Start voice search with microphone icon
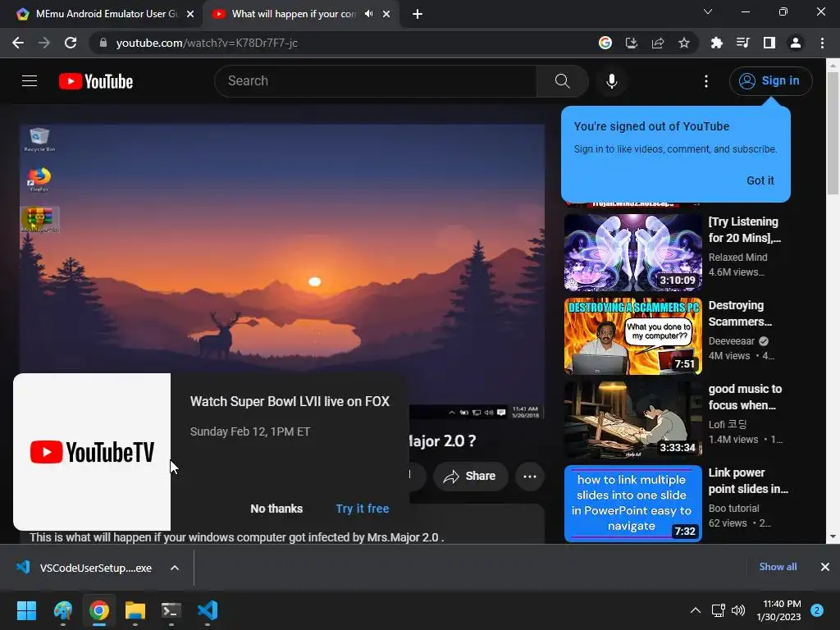Image resolution: width=840 pixels, height=630 pixels. pyautogui.click(x=611, y=81)
